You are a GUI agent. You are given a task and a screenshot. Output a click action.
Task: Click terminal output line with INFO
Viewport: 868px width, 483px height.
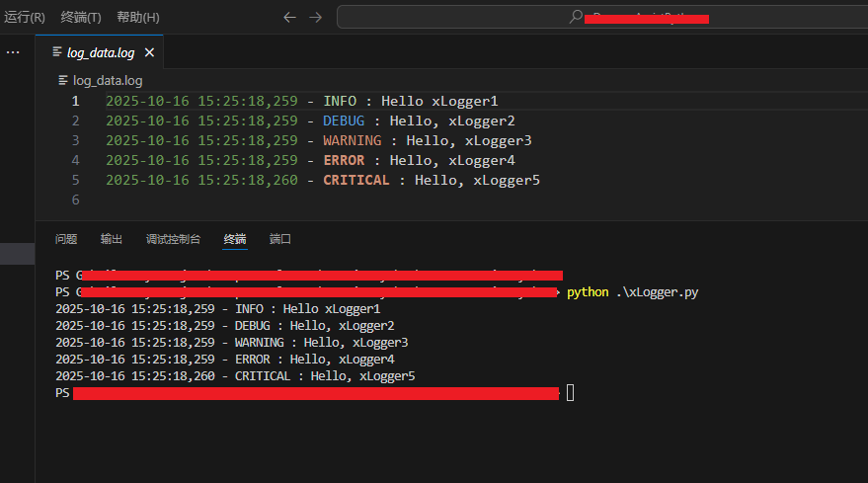pos(217,309)
